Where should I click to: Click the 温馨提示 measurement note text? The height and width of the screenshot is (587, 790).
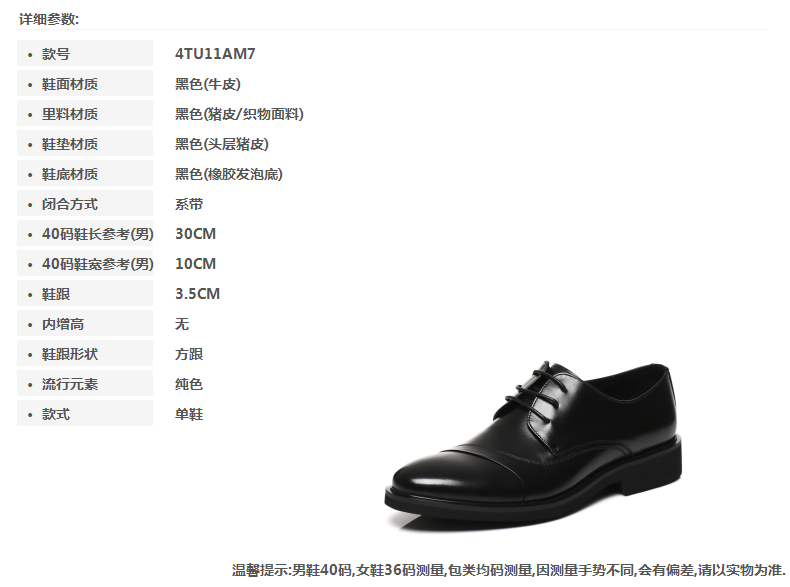pyautogui.click(x=508, y=570)
